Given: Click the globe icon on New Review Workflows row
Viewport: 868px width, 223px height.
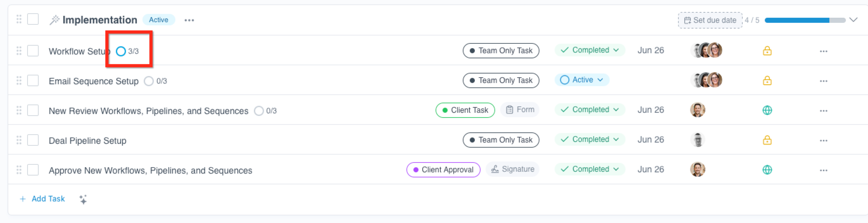Looking at the screenshot, I should tap(767, 110).
